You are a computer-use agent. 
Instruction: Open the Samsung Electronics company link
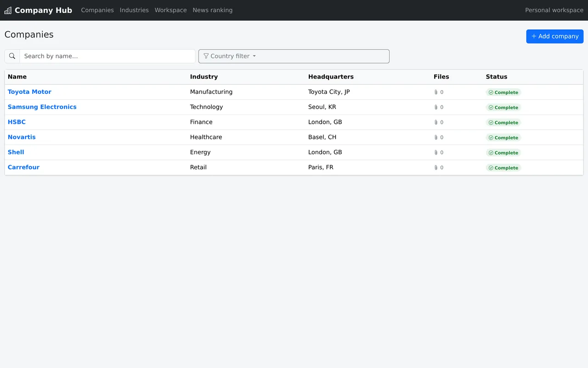(x=42, y=107)
